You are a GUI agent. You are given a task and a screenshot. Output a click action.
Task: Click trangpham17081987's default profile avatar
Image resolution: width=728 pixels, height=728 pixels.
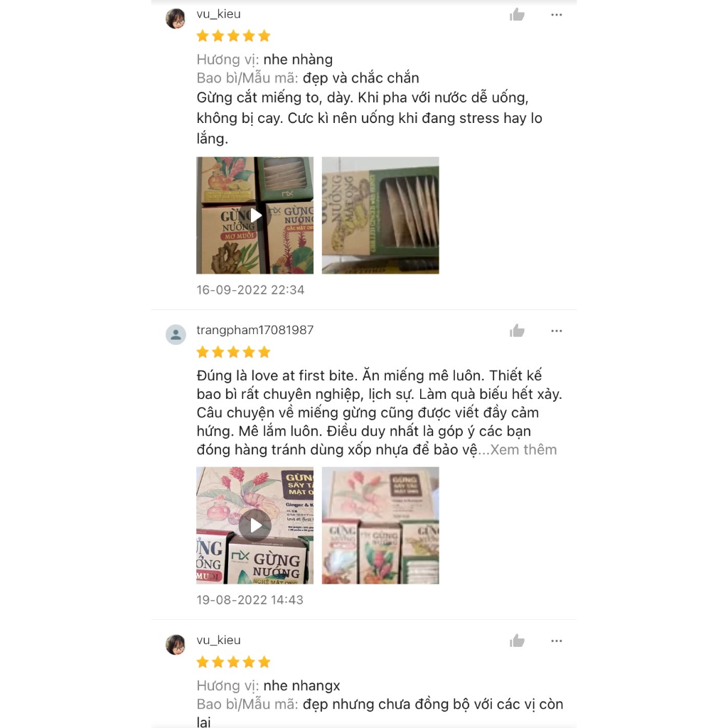pyautogui.click(x=176, y=334)
